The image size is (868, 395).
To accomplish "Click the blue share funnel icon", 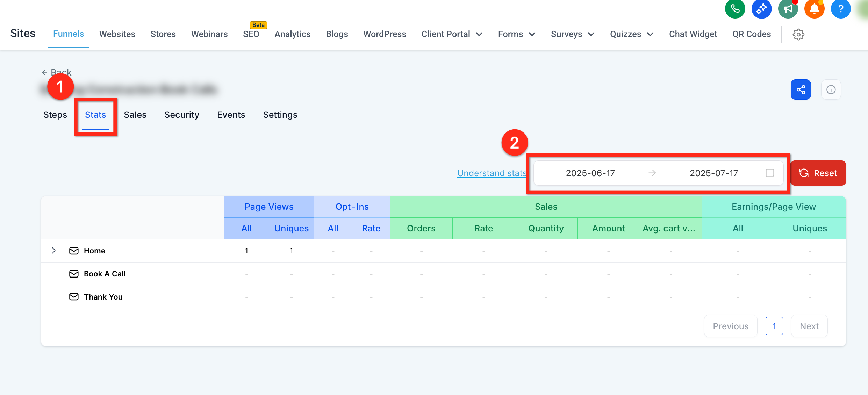I will (801, 90).
